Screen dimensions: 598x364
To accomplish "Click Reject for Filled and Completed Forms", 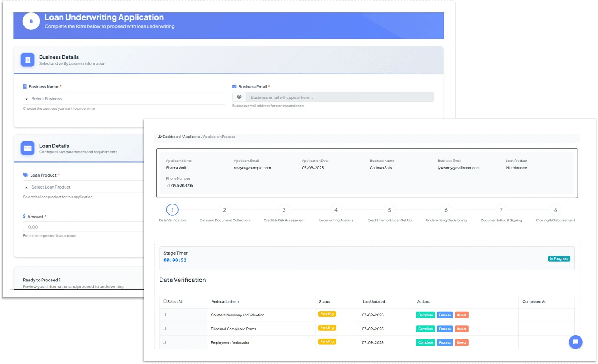I will click(461, 329).
